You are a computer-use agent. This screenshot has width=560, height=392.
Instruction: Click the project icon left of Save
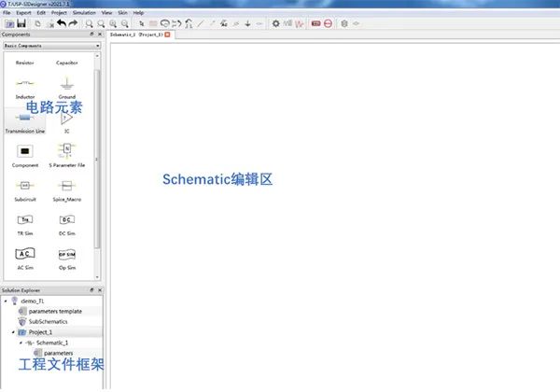pyautogui.click(x=9, y=24)
